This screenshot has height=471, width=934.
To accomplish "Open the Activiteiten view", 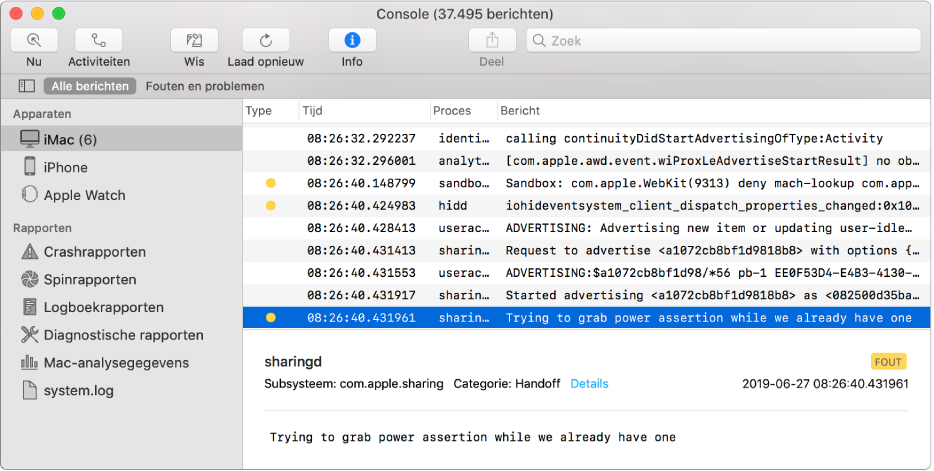I will pos(98,40).
